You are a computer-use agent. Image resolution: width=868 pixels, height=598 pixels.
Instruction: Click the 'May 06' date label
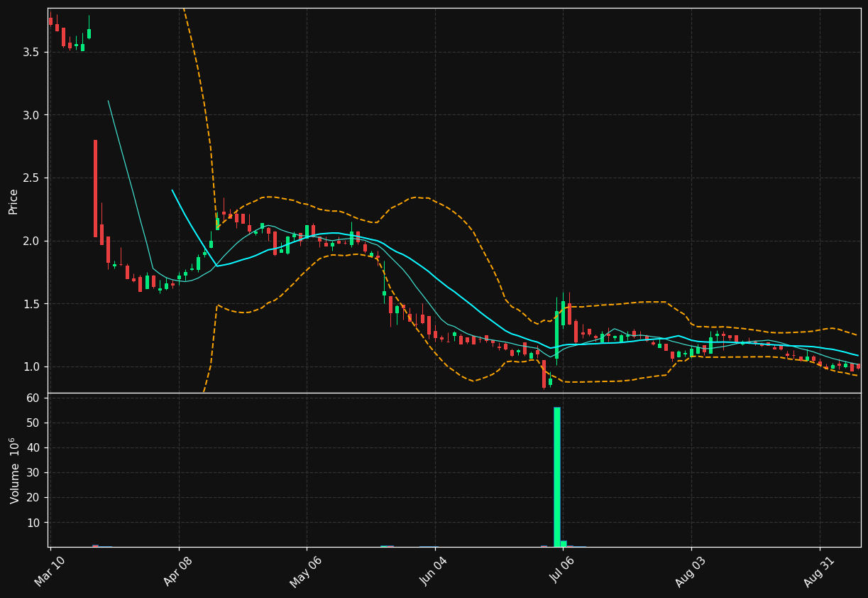pos(305,571)
